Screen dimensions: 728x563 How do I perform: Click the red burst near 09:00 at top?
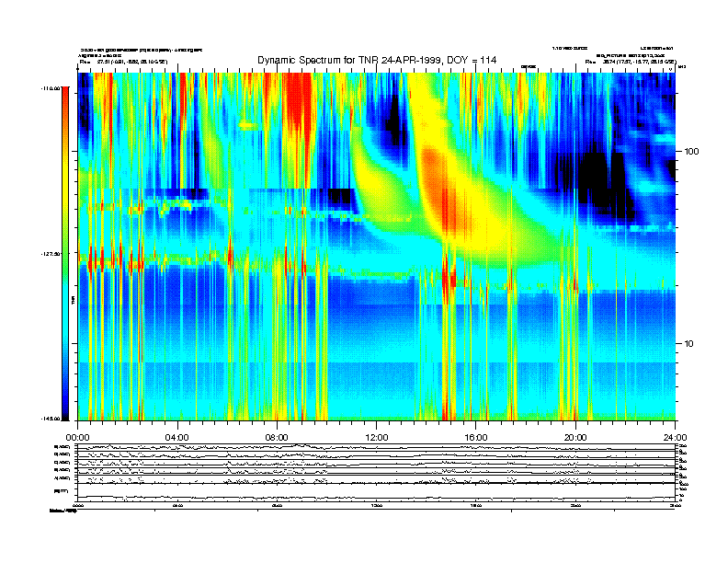pos(298,105)
